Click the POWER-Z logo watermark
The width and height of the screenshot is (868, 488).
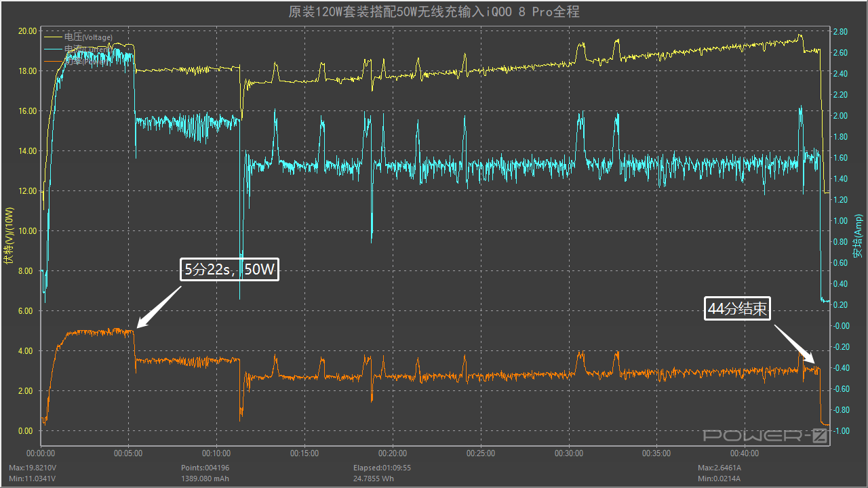pos(766,436)
